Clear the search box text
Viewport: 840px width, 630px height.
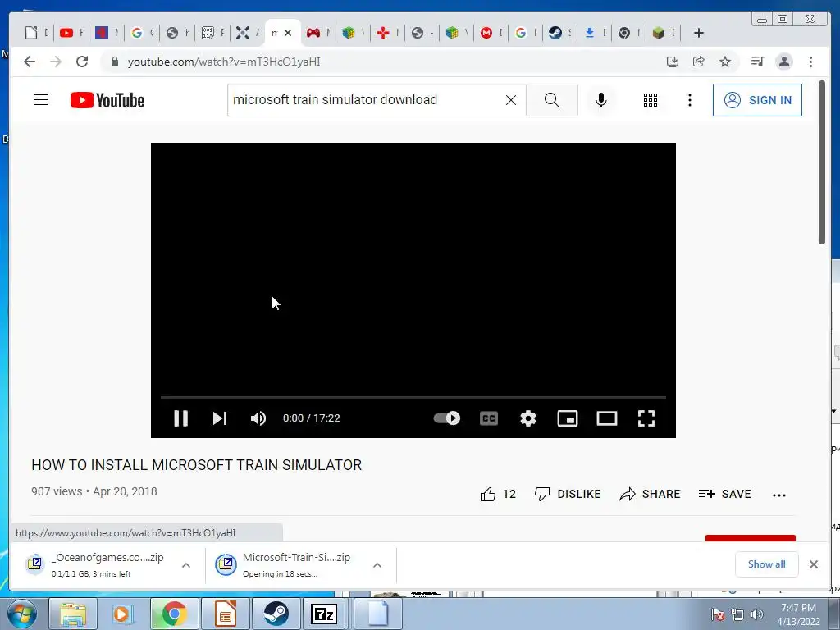(510, 100)
